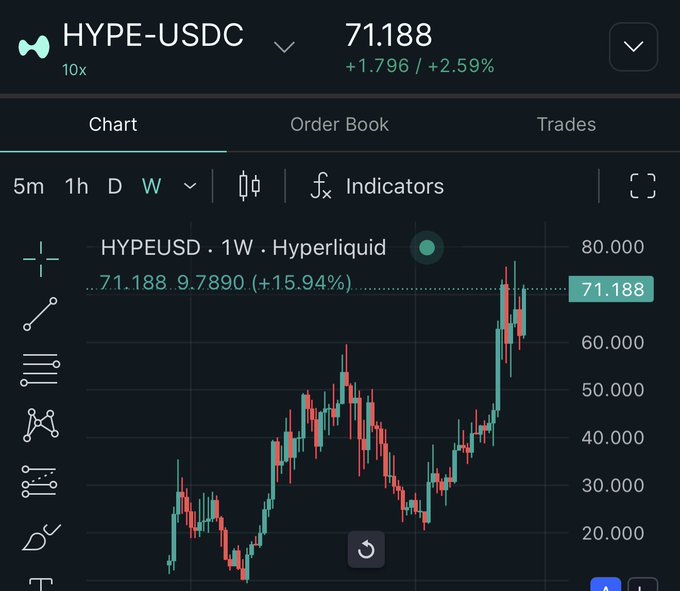680x591 pixels.
Task: Click the 50.000 price axis label
Action: click(613, 390)
